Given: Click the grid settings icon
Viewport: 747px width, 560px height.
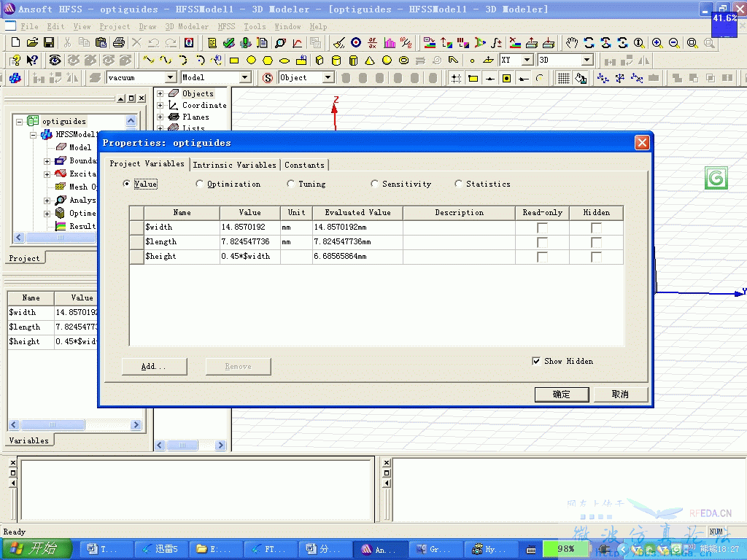Looking at the screenshot, I should pyautogui.click(x=564, y=78).
